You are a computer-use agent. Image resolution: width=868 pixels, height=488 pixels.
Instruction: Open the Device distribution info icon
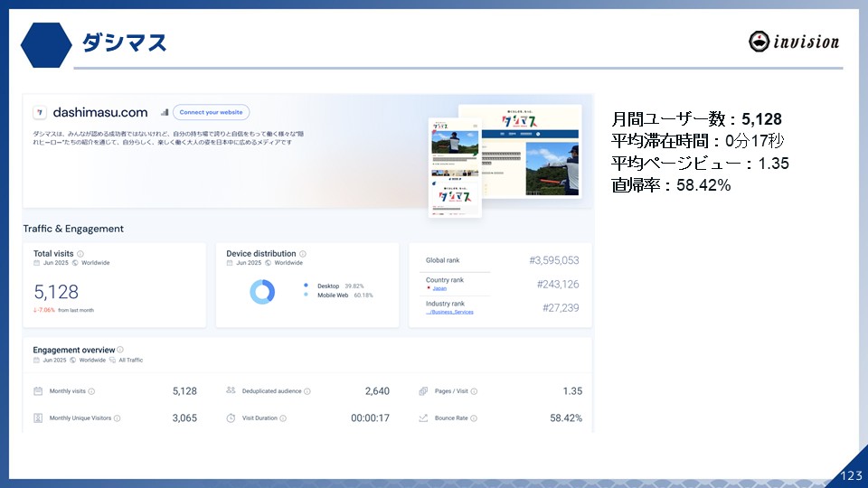(303, 254)
